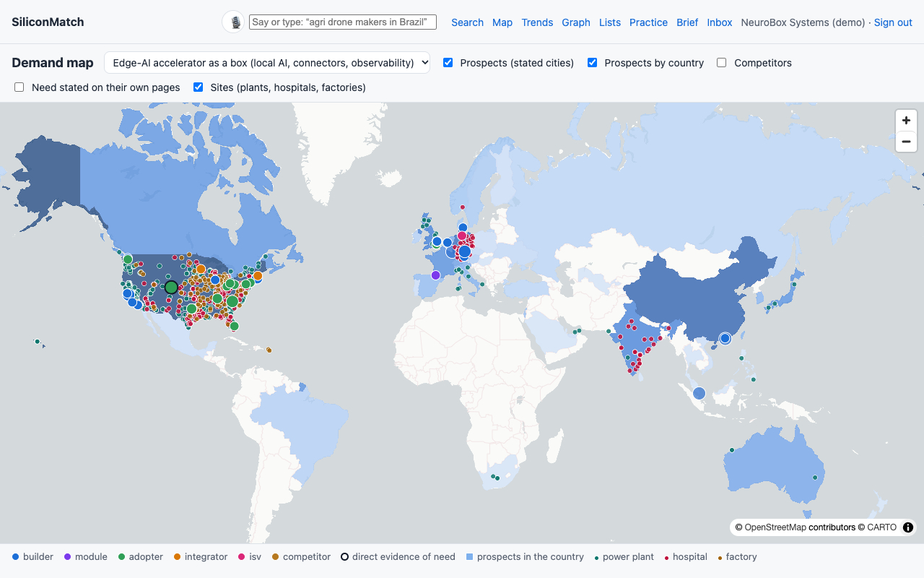Open Lists in the top navigation
This screenshot has height=578, width=924.
coord(610,22)
